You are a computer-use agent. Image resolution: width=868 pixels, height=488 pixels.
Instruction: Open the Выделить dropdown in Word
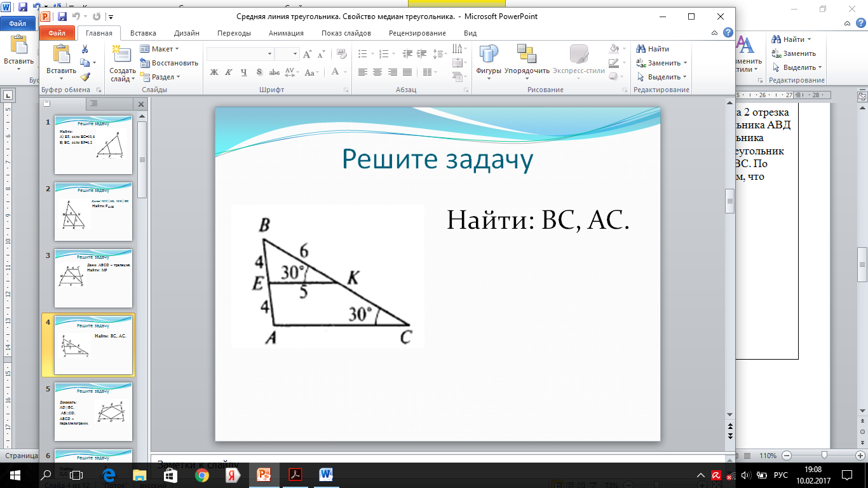(x=797, y=67)
